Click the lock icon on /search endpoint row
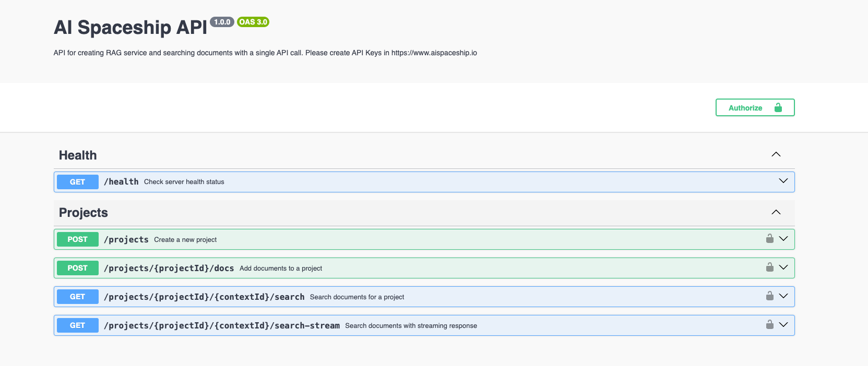Image resolution: width=868 pixels, height=366 pixels. pos(770,296)
